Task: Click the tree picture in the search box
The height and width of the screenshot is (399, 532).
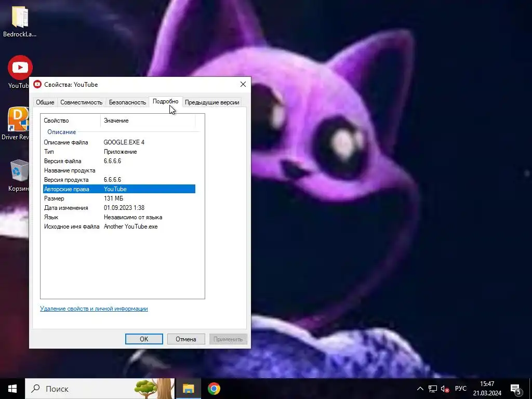Action: [154, 389]
